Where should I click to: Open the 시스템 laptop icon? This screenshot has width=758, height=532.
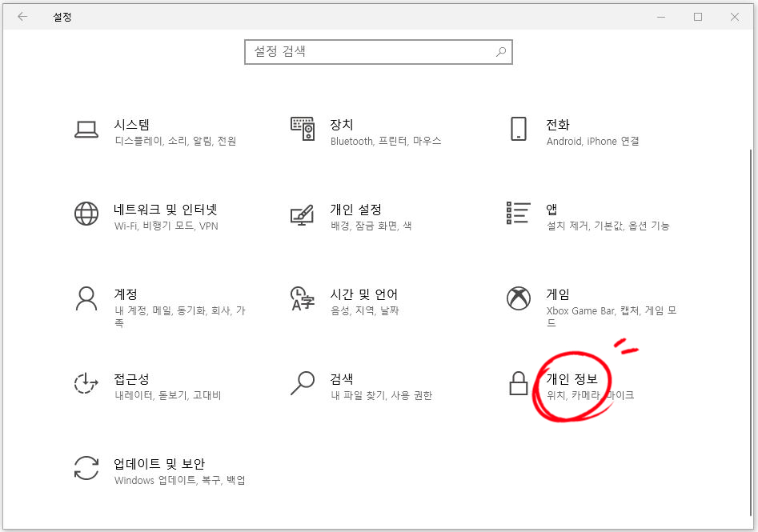pos(86,130)
